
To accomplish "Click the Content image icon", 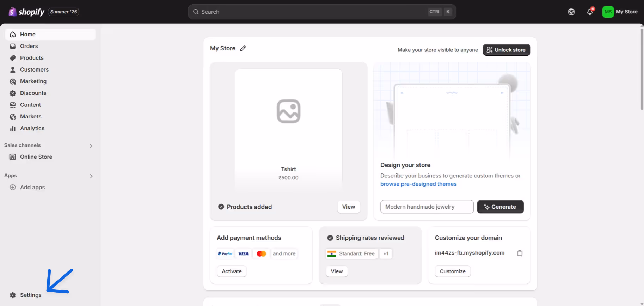I will [13, 105].
